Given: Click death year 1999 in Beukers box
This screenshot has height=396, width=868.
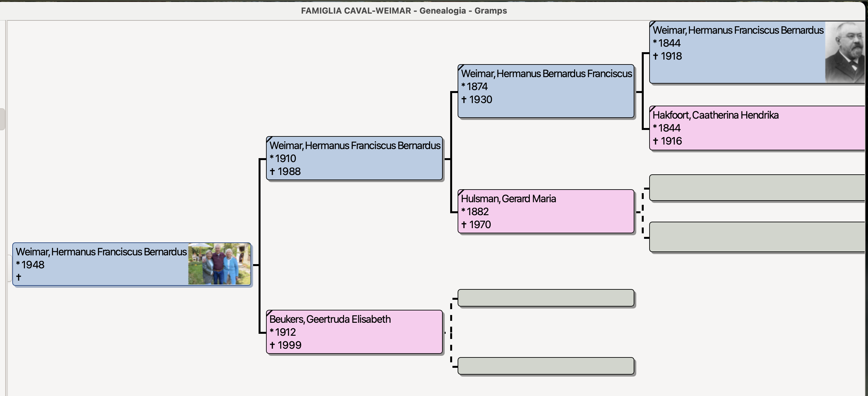Looking at the screenshot, I should click(289, 345).
